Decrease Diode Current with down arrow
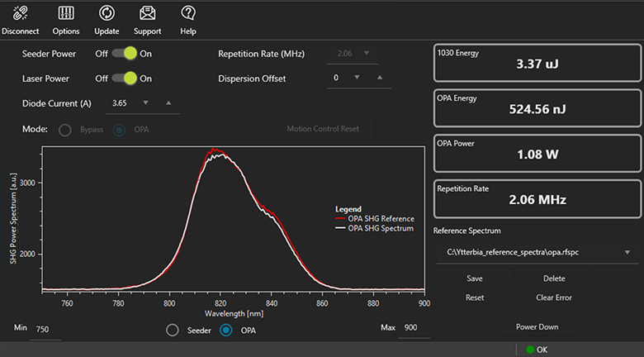644x357 pixels. (x=145, y=103)
